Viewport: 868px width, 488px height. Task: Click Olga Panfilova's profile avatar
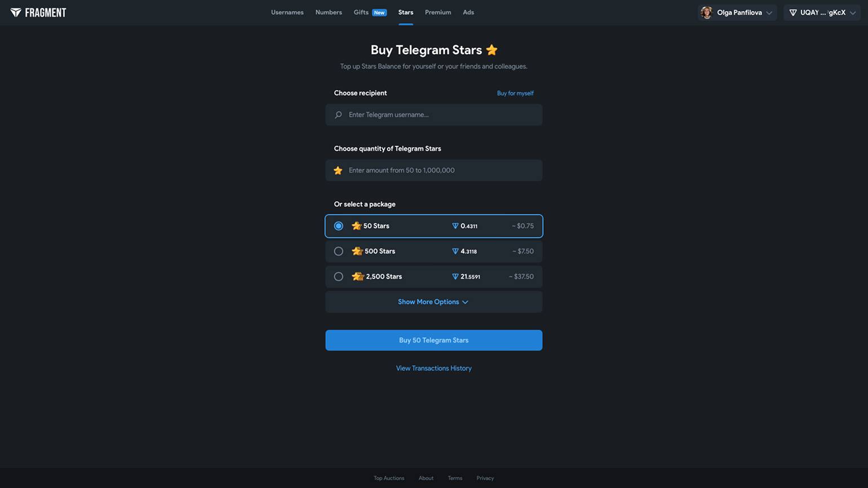click(x=706, y=12)
